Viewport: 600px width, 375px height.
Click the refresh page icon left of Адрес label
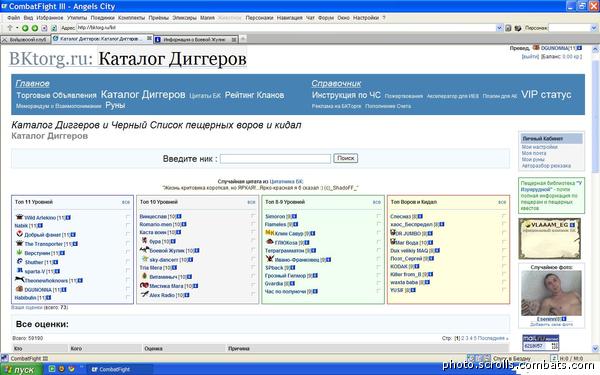click(54, 28)
